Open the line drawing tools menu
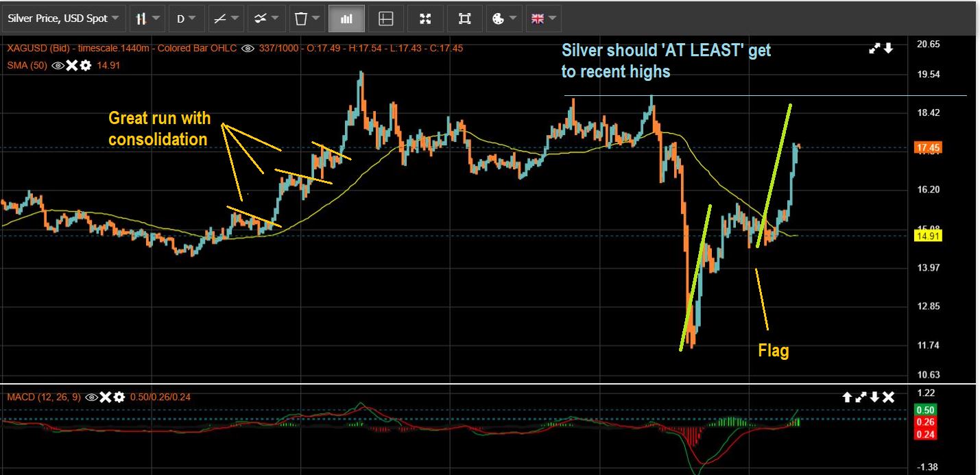Viewport: 980px width, 475px height. tap(226, 19)
